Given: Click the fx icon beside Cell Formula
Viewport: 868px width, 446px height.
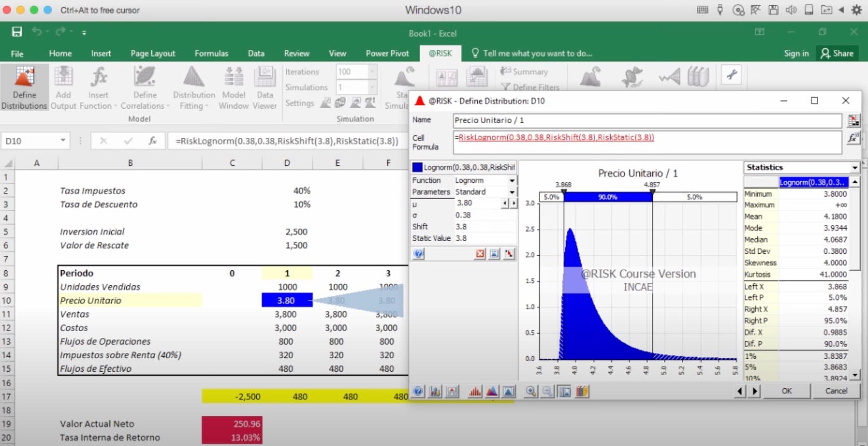Looking at the screenshot, I should tap(853, 138).
